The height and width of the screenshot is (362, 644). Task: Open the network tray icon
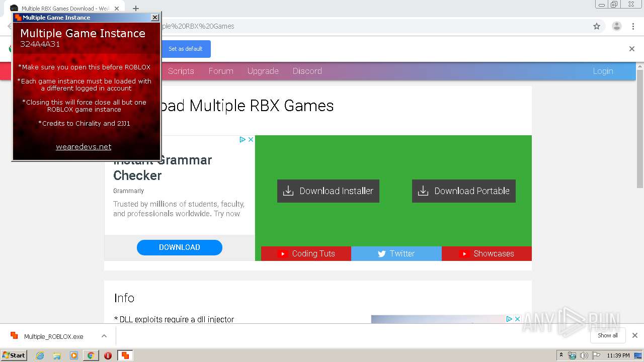click(572, 355)
